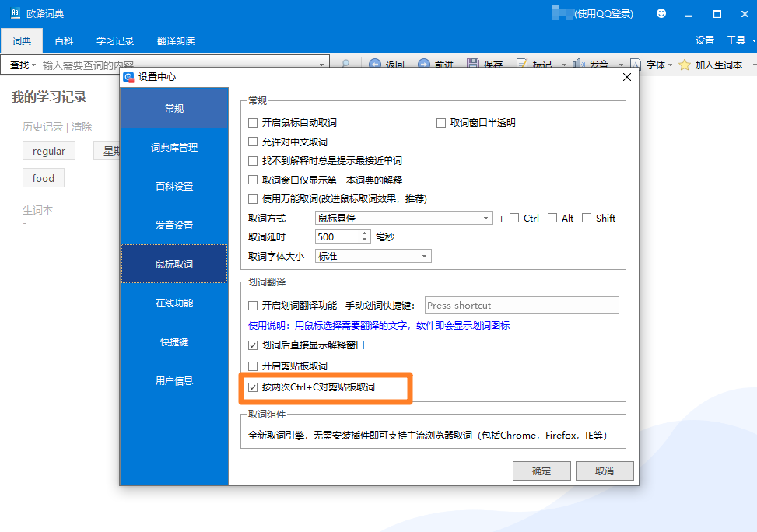Select 发音设置 in the settings sidebar
757x532 pixels.
(173, 225)
